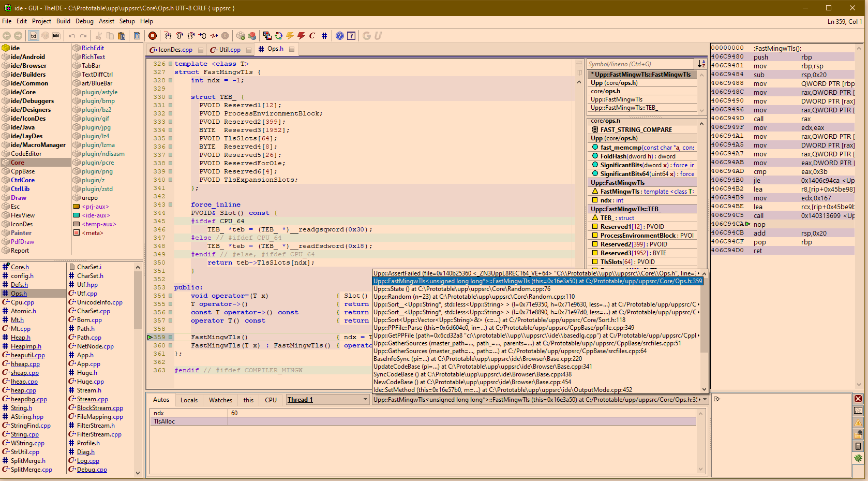The image size is (868, 481).
Task: Click the blue Help question mark icon
Action: (x=339, y=36)
